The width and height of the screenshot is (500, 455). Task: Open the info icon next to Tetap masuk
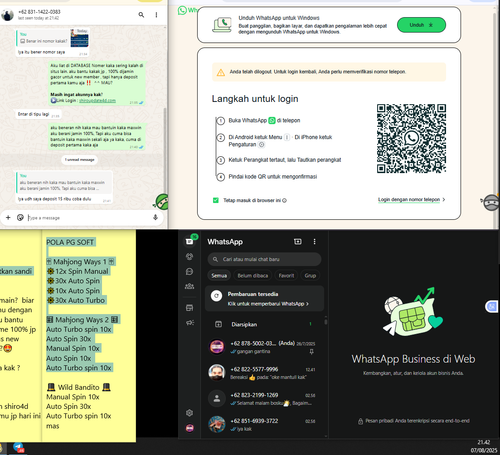[284, 200]
